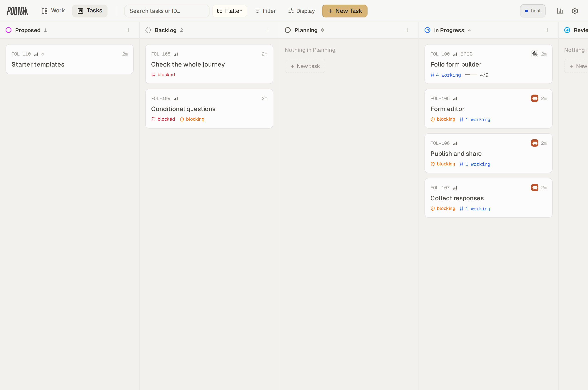This screenshot has width=588, height=390.
Task: Click the host status chip
Action: (x=533, y=11)
